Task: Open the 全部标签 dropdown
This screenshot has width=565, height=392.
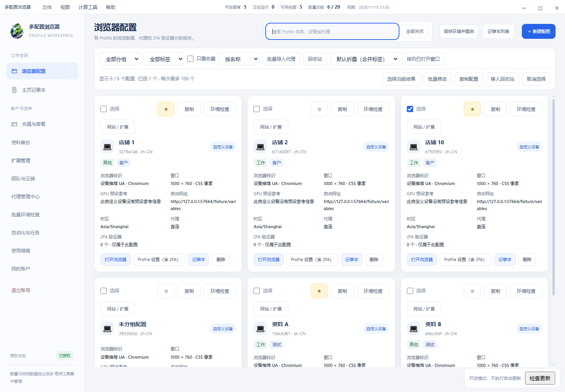Action: (x=164, y=59)
